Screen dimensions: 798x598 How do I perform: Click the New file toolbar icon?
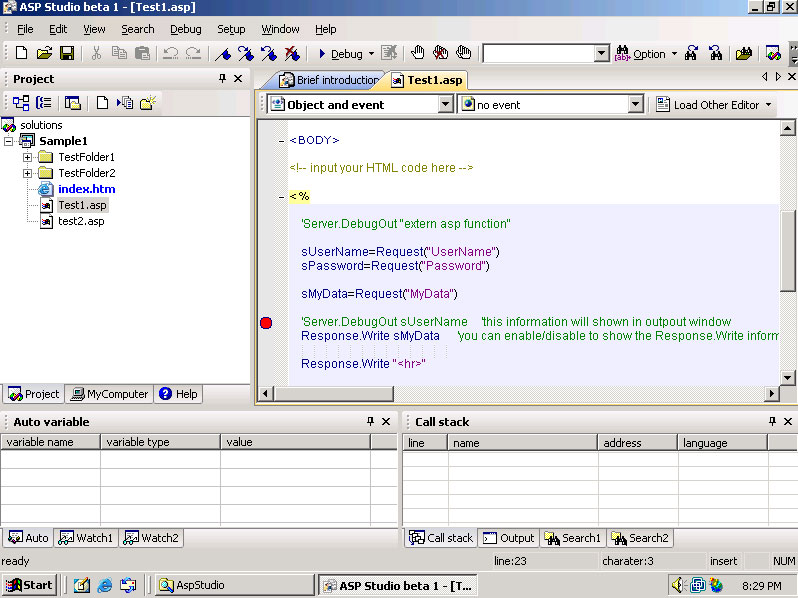point(21,53)
